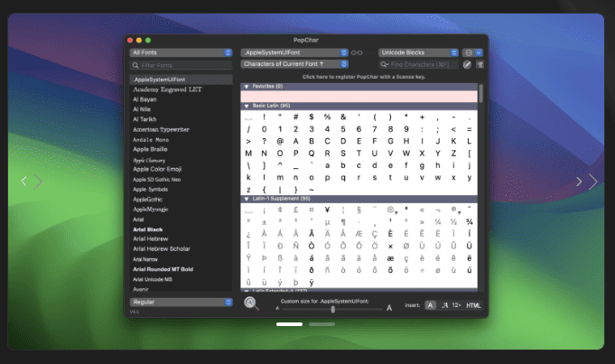The width and height of the screenshot is (615, 364).
Task: Open the Regular font style dropdown
Action: coord(181,302)
